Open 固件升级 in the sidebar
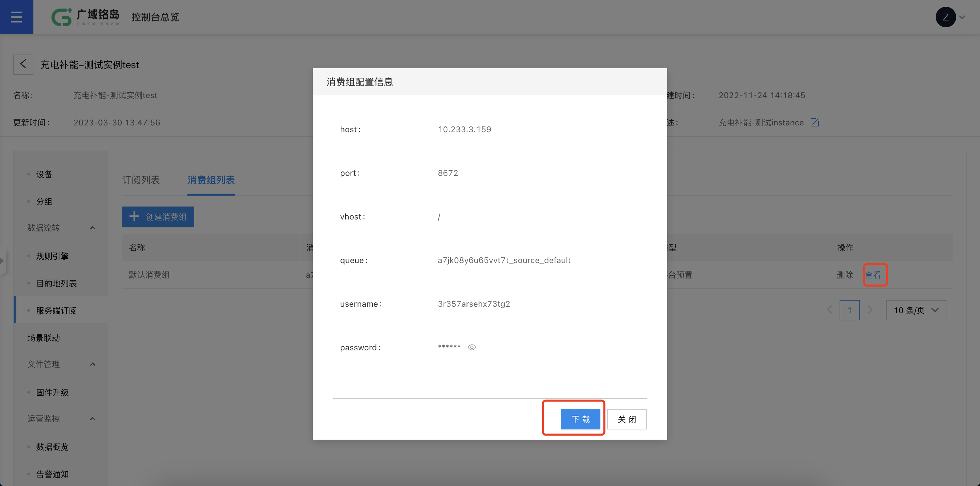This screenshot has width=980, height=486. point(52,392)
